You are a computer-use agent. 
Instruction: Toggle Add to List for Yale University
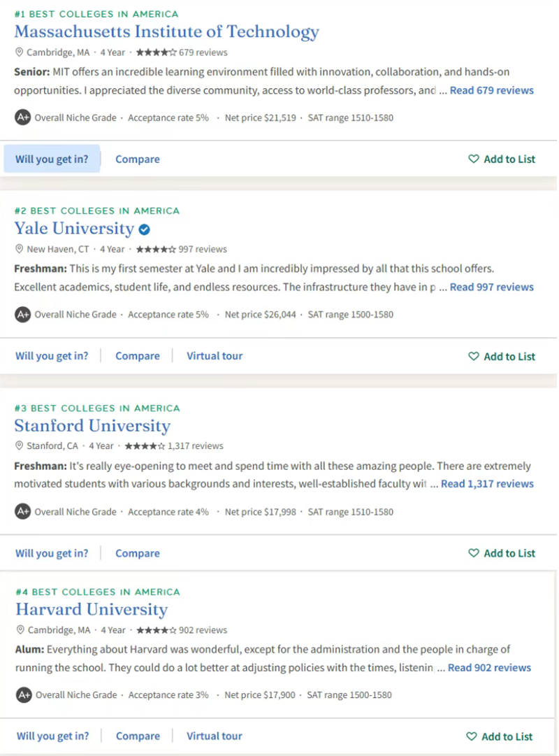pyautogui.click(x=502, y=357)
